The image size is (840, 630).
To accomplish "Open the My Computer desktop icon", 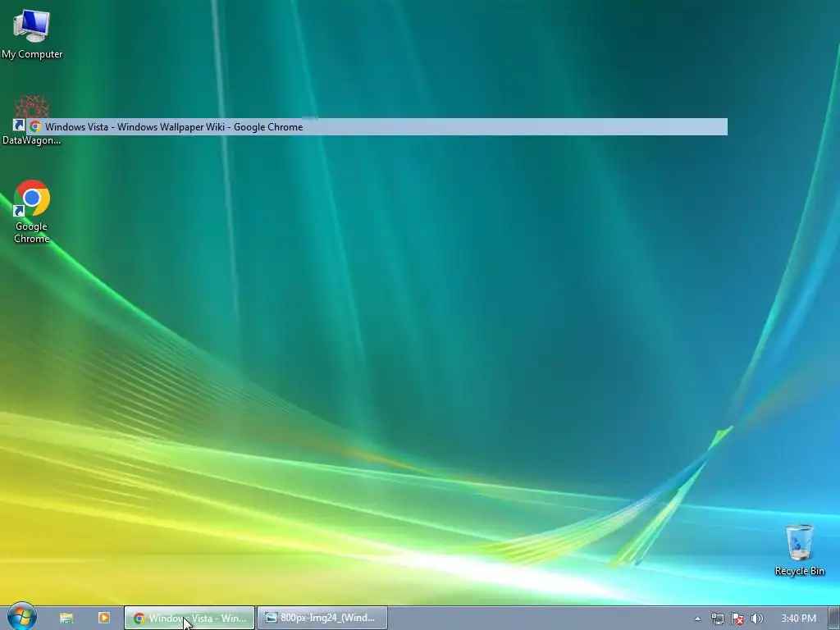I will 32,33.
